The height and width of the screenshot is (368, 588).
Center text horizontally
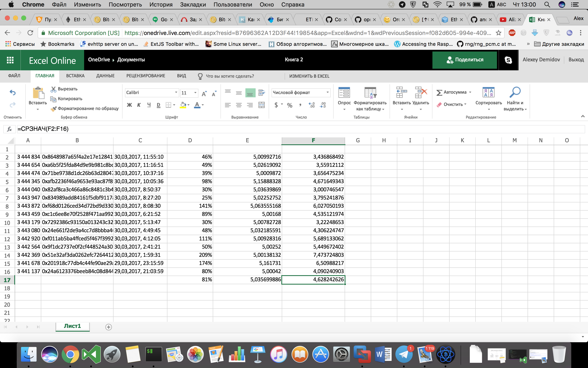pos(239,105)
